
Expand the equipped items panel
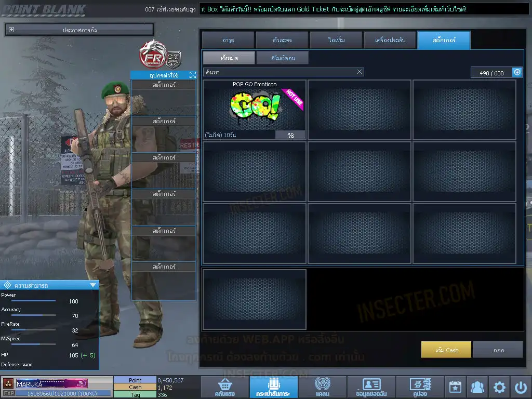(x=192, y=75)
